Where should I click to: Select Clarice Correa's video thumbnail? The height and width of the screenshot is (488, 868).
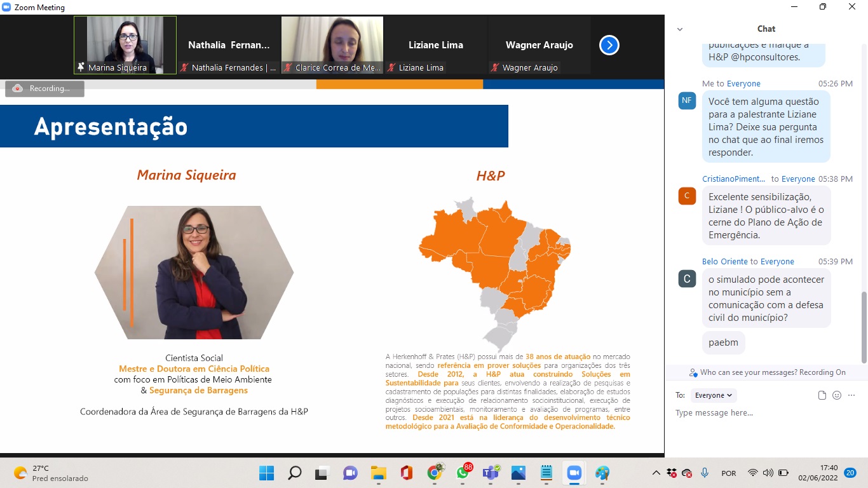[x=332, y=45]
